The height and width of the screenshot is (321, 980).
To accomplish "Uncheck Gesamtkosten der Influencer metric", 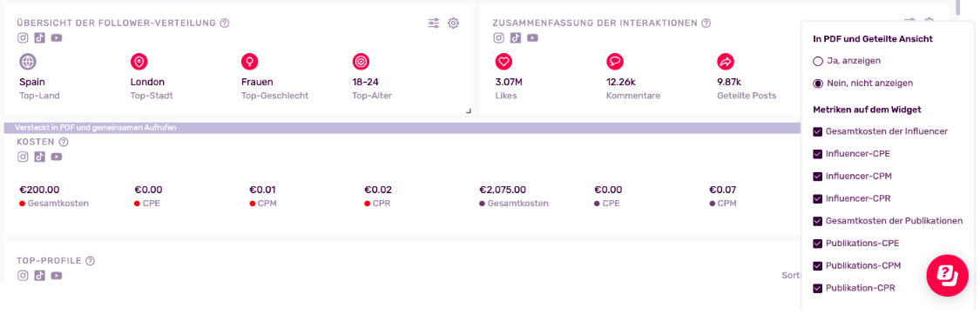I will pos(817,131).
